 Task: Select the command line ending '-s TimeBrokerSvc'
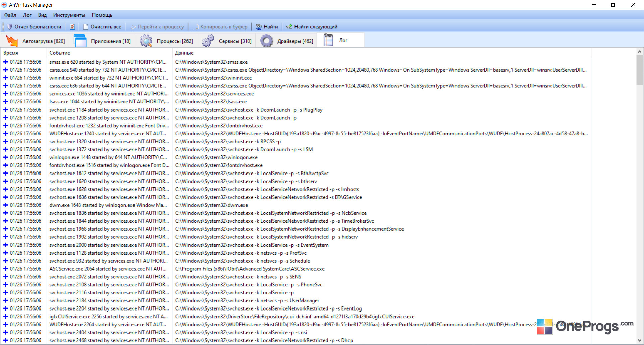pyautogui.click(x=274, y=221)
